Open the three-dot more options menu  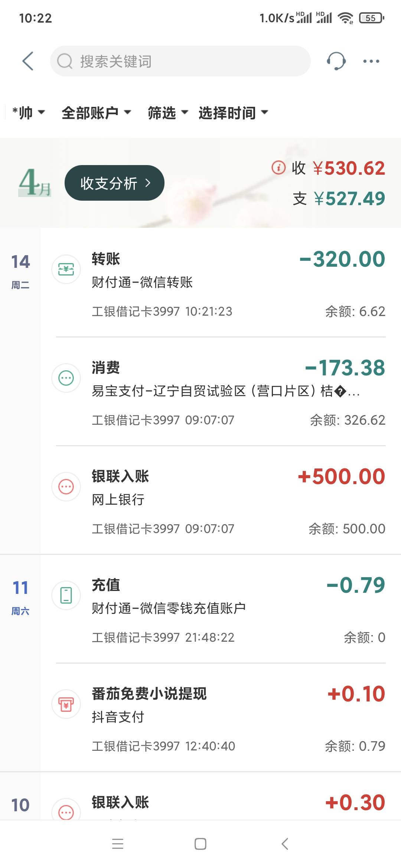(371, 61)
